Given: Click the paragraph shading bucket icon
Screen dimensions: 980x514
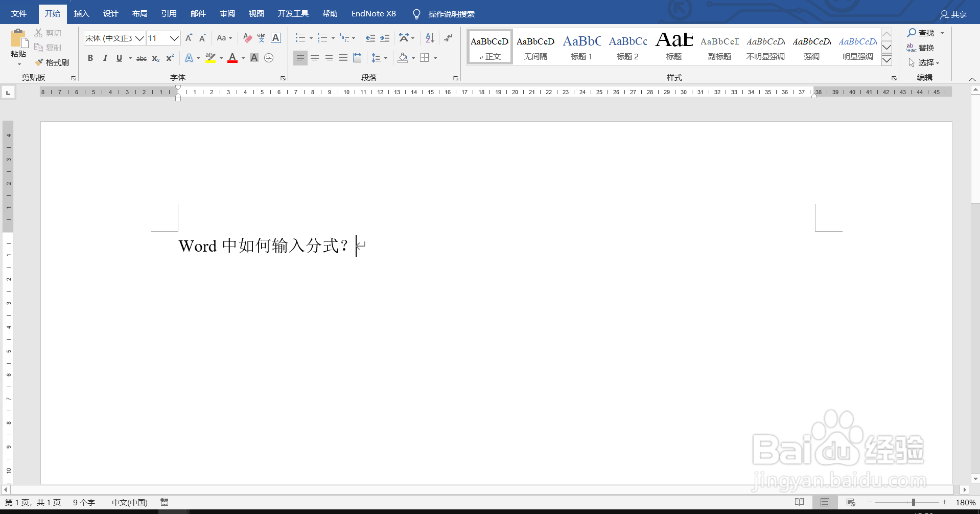Looking at the screenshot, I should tap(403, 58).
